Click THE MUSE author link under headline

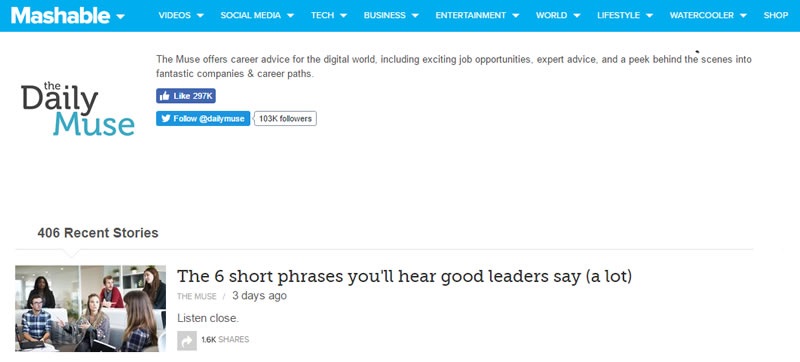coord(196,296)
